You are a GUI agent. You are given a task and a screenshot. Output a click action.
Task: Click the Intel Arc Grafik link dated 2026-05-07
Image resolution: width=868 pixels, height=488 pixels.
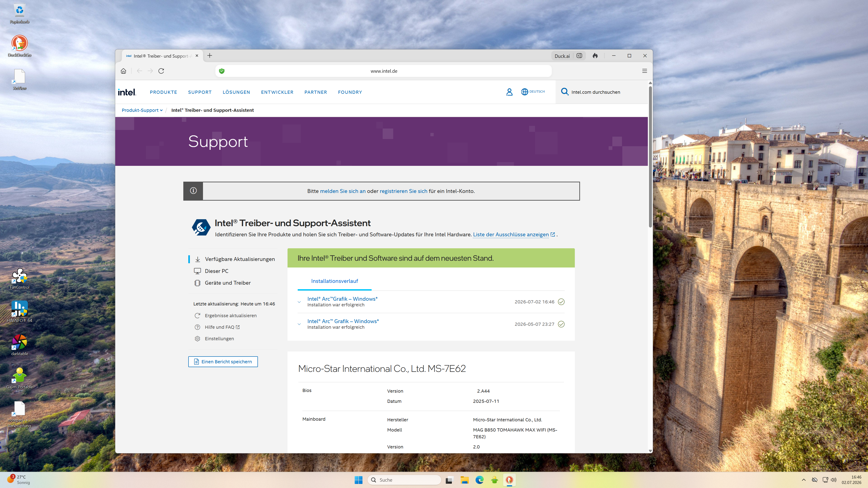[x=343, y=321]
